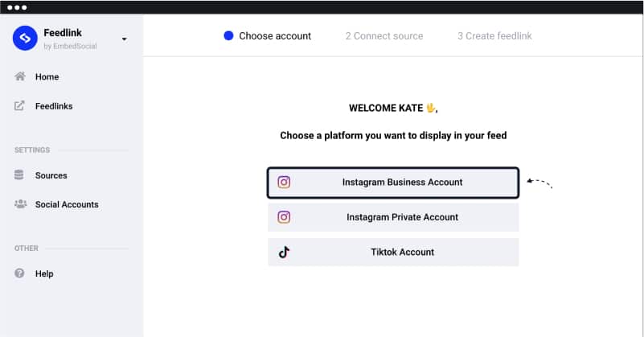
Task: Click the blue Choose account step indicator
Action: click(x=228, y=35)
